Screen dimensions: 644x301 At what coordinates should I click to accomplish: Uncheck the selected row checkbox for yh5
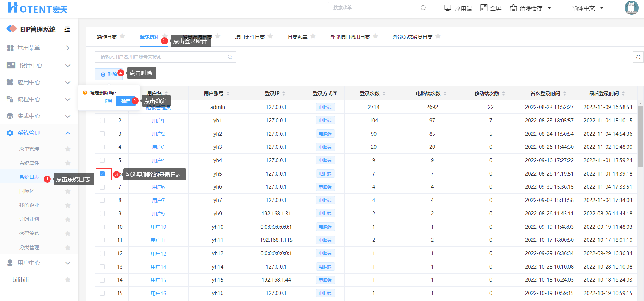coord(102,174)
